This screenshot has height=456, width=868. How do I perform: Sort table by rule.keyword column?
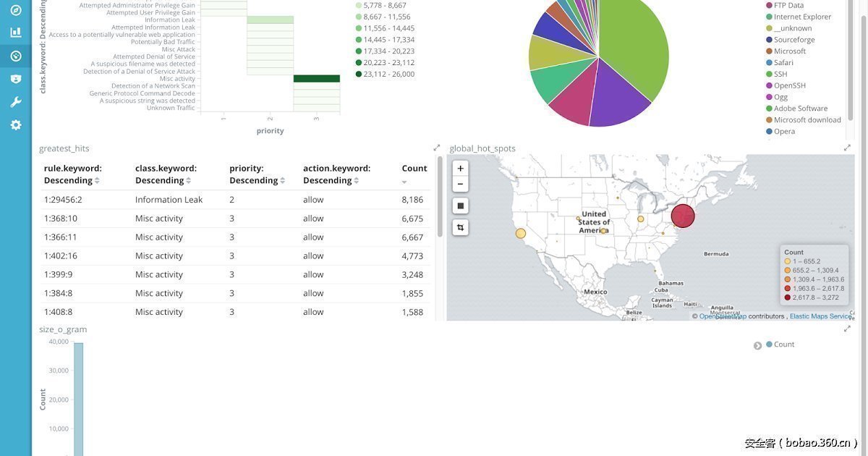click(97, 180)
